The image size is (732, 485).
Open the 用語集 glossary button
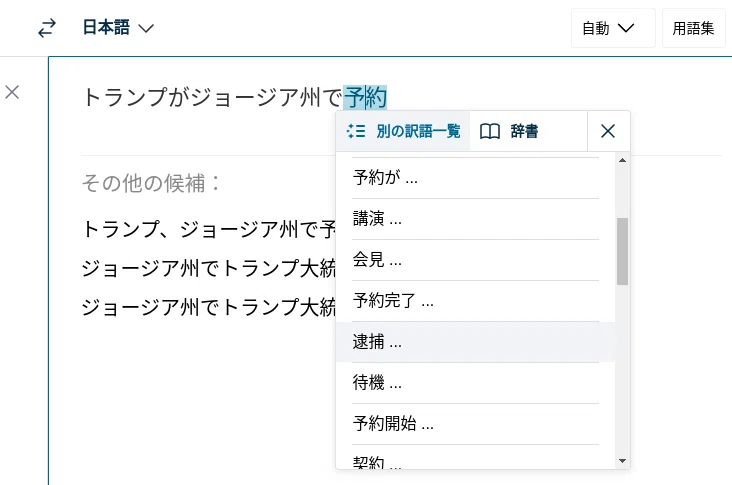tap(693, 28)
